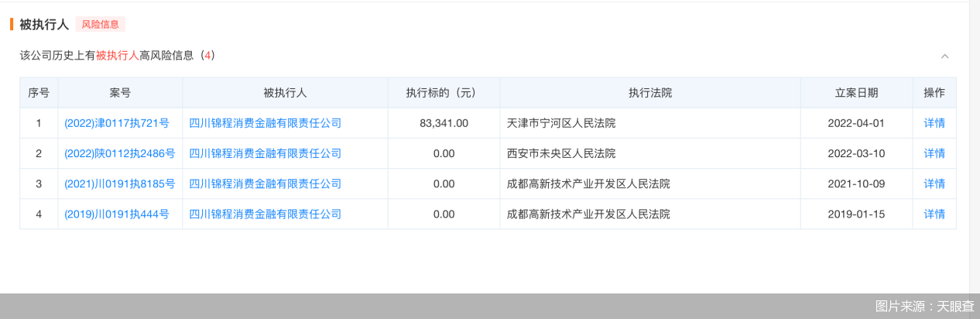Open case (2022)陕0112执2486号
980x319 pixels.
click(120, 153)
